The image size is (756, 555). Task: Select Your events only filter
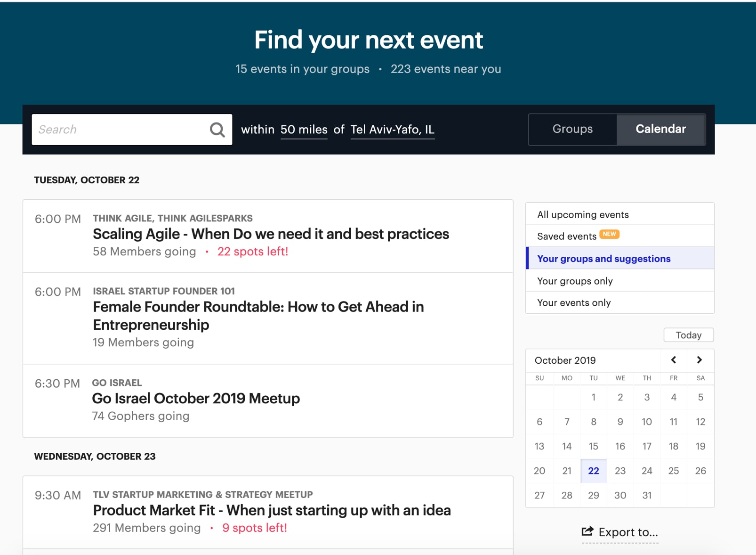pyautogui.click(x=620, y=302)
